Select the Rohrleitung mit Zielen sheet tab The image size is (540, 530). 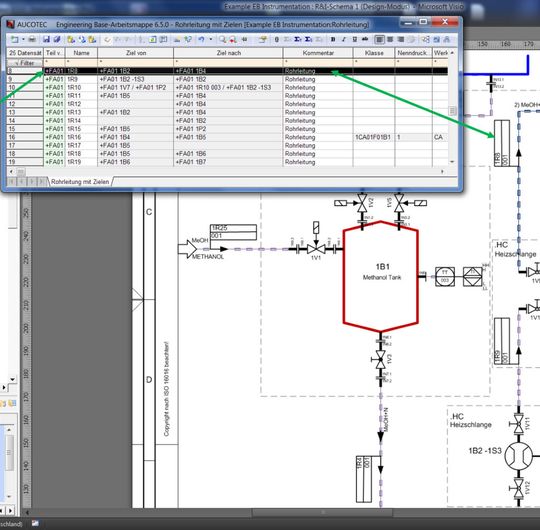(80, 181)
